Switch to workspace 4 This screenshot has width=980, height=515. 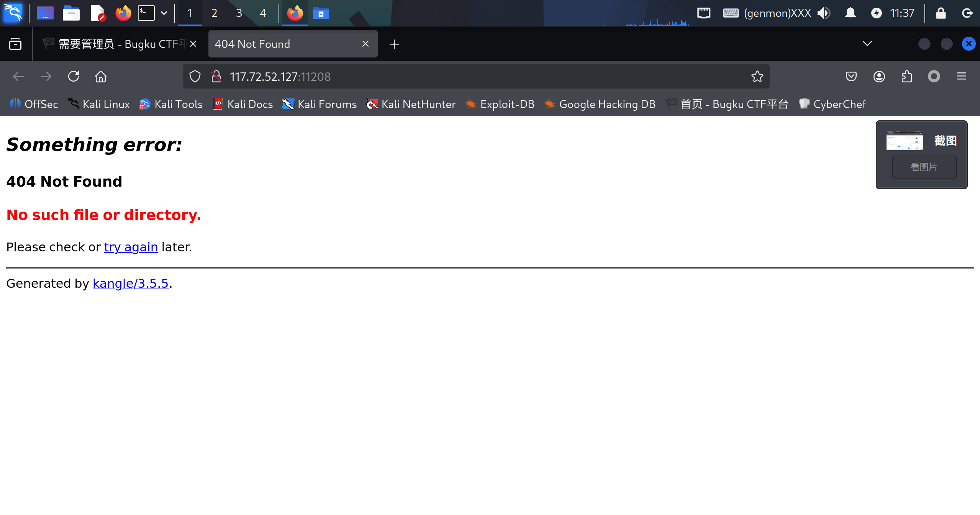[263, 13]
